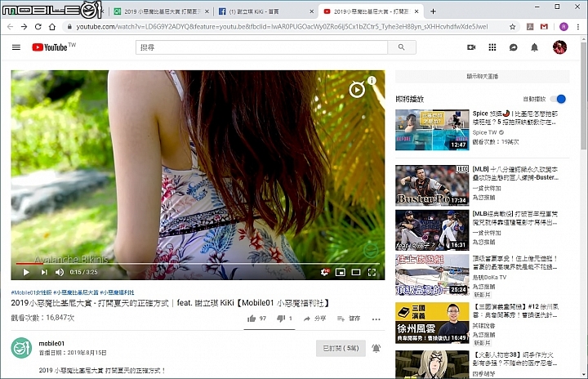The width and height of the screenshot is (588, 379).
Task: Open the account avatar menu
Action: 559,47
